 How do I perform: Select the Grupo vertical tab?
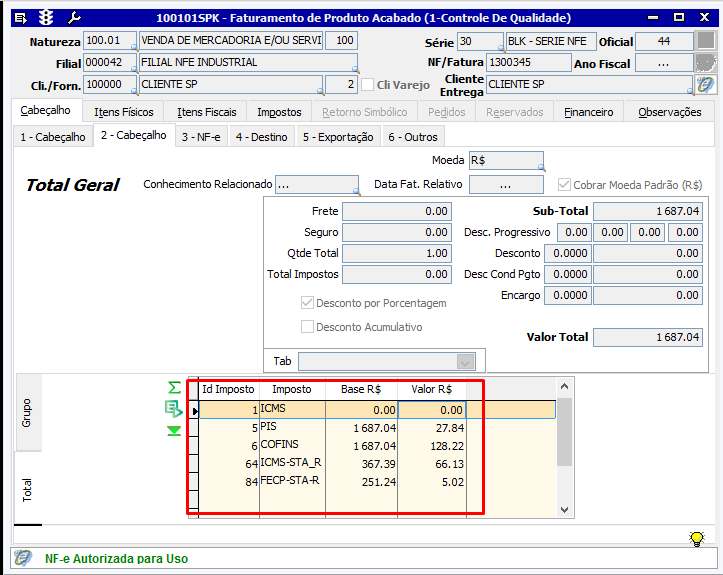(28, 412)
